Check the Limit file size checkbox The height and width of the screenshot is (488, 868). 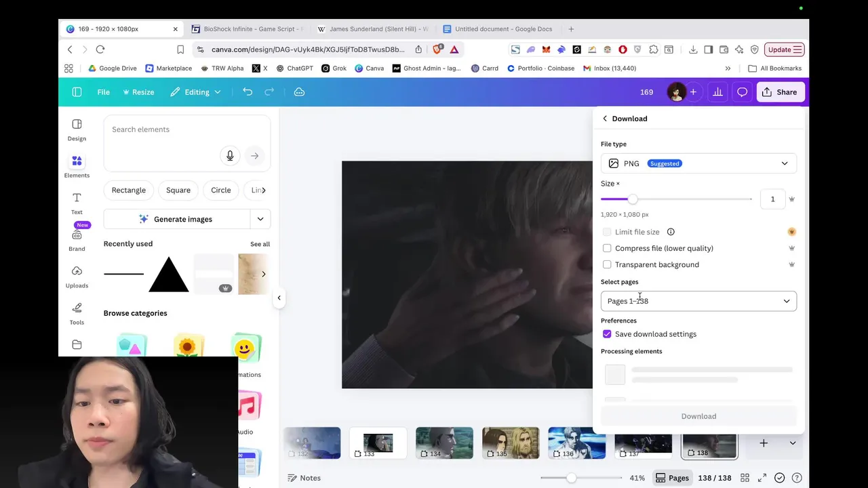tap(607, 232)
